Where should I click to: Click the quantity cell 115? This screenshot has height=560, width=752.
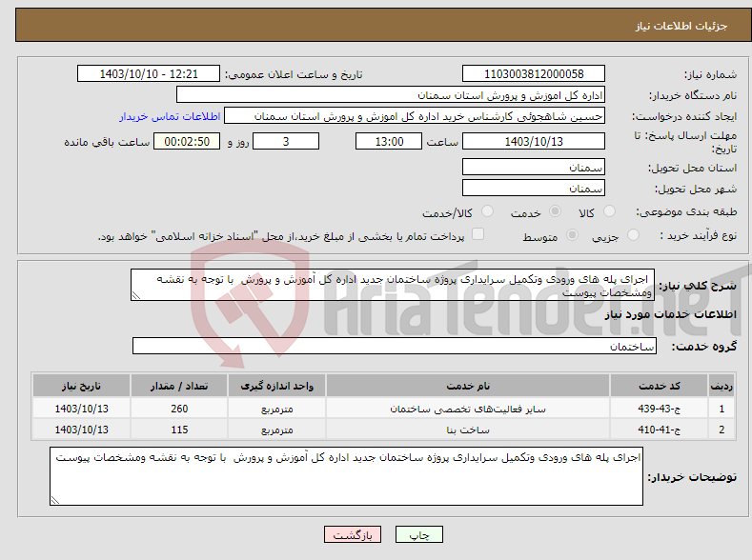click(179, 430)
